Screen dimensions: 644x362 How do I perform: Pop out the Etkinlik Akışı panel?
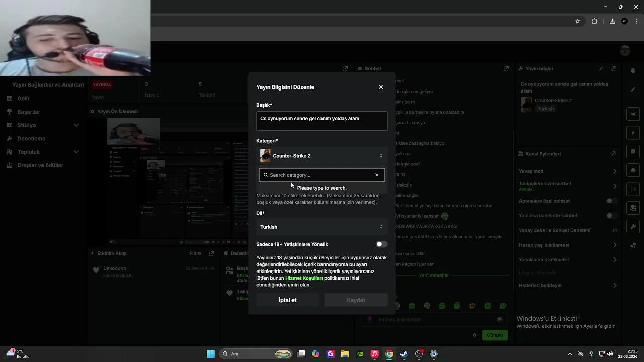click(212, 254)
